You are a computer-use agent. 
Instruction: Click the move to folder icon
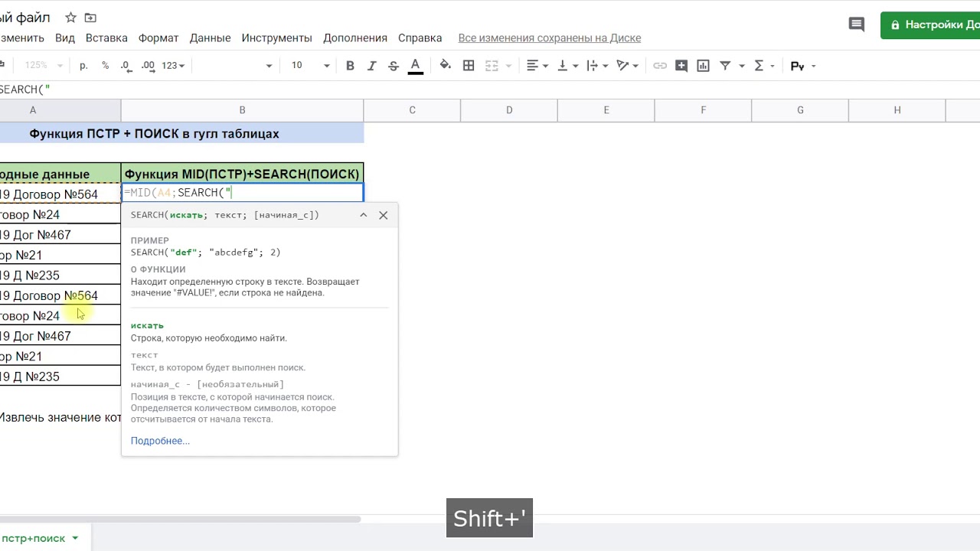[90, 18]
